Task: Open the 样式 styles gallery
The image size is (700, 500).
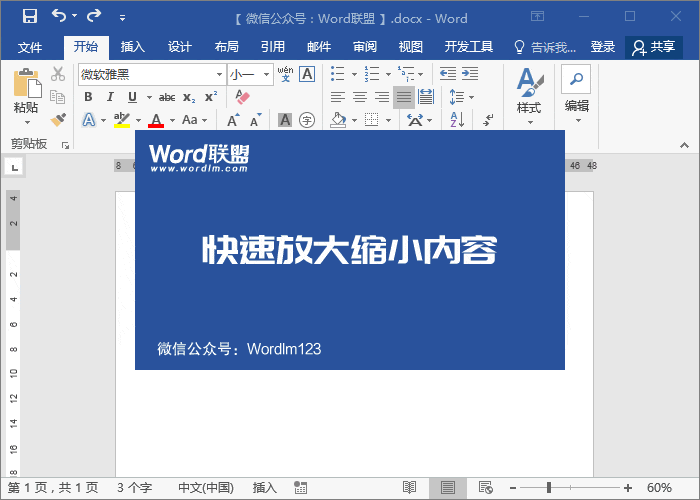Action: (529, 96)
